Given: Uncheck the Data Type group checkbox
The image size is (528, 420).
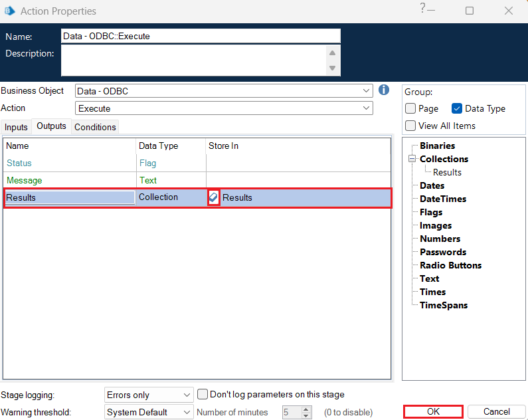Looking at the screenshot, I should (457, 108).
